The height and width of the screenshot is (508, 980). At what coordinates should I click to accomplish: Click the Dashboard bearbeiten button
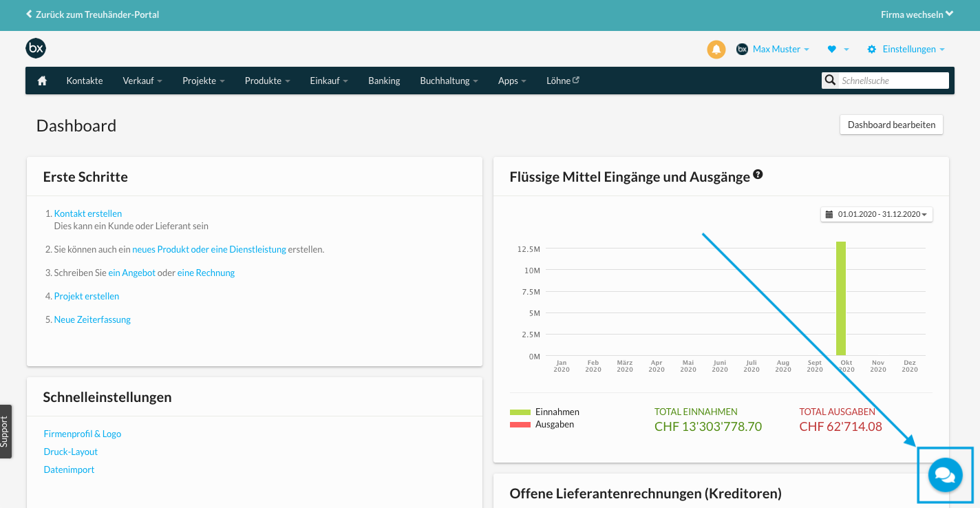click(891, 125)
